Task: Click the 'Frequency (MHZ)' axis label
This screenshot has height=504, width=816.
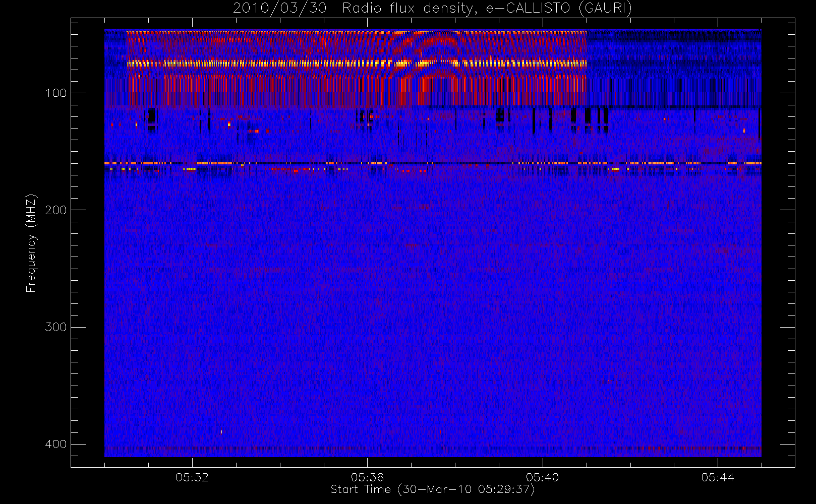Action: (31, 243)
